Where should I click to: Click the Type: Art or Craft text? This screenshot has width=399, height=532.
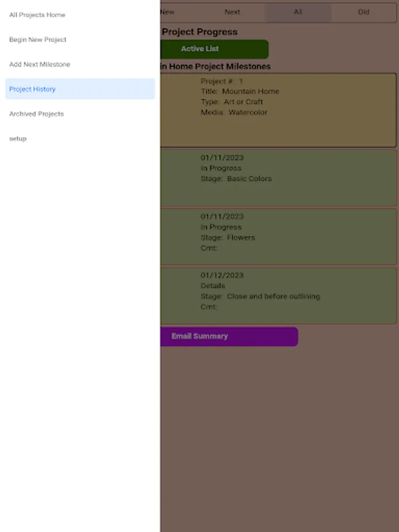coord(231,102)
